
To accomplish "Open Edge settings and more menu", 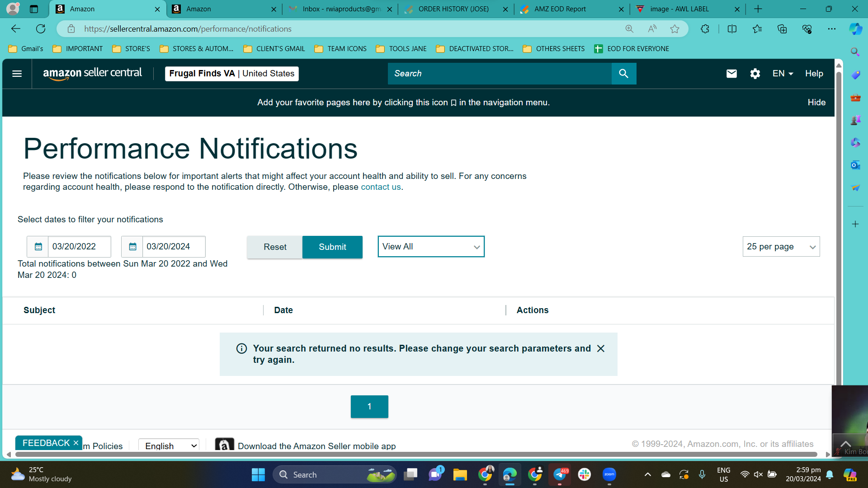I will [x=832, y=29].
